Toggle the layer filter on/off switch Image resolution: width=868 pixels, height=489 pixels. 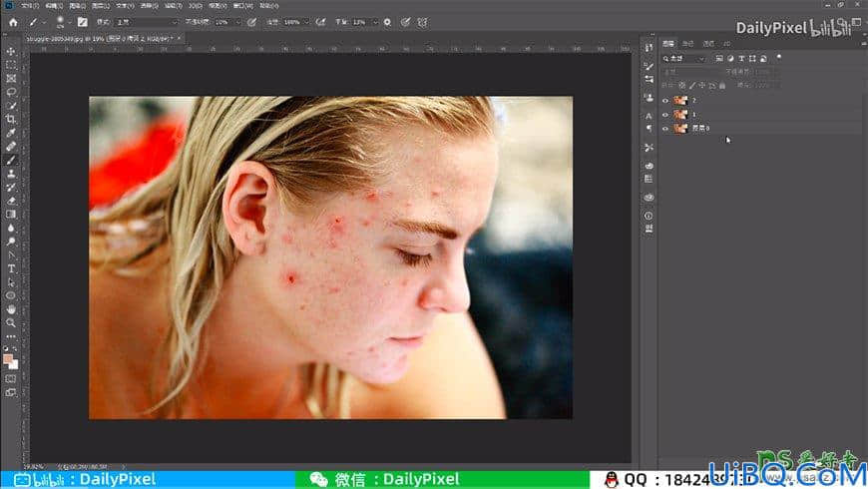tap(779, 57)
